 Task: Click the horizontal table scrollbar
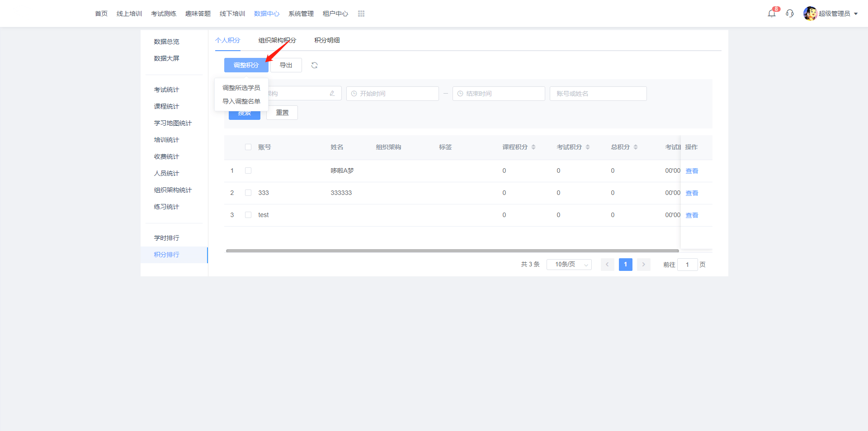point(452,251)
